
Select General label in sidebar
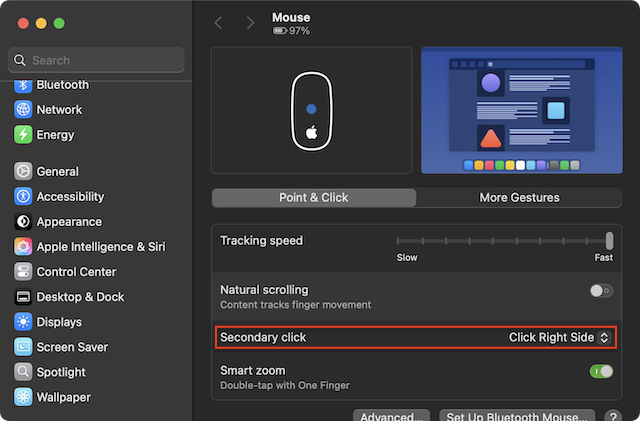click(58, 172)
